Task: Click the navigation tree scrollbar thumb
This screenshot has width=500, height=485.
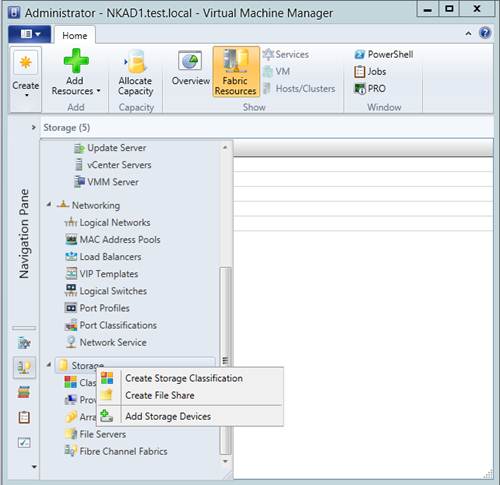Action: click(x=225, y=361)
